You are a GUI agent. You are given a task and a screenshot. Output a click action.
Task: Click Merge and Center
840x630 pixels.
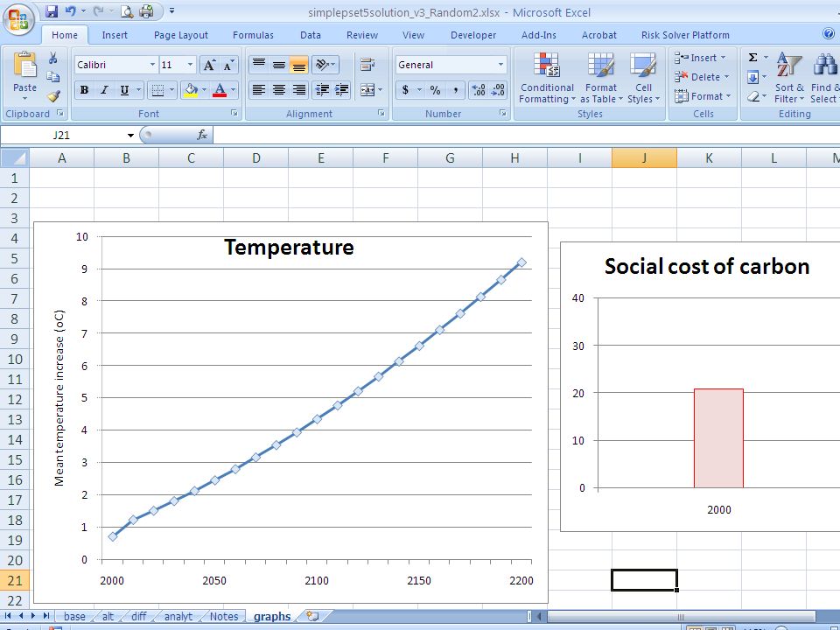[x=367, y=90]
